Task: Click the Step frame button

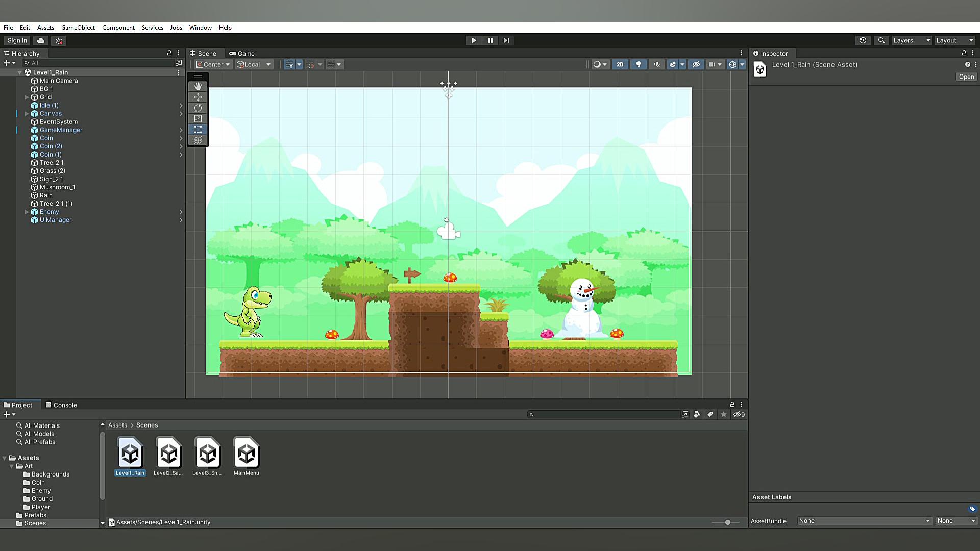Action: tap(506, 40)
